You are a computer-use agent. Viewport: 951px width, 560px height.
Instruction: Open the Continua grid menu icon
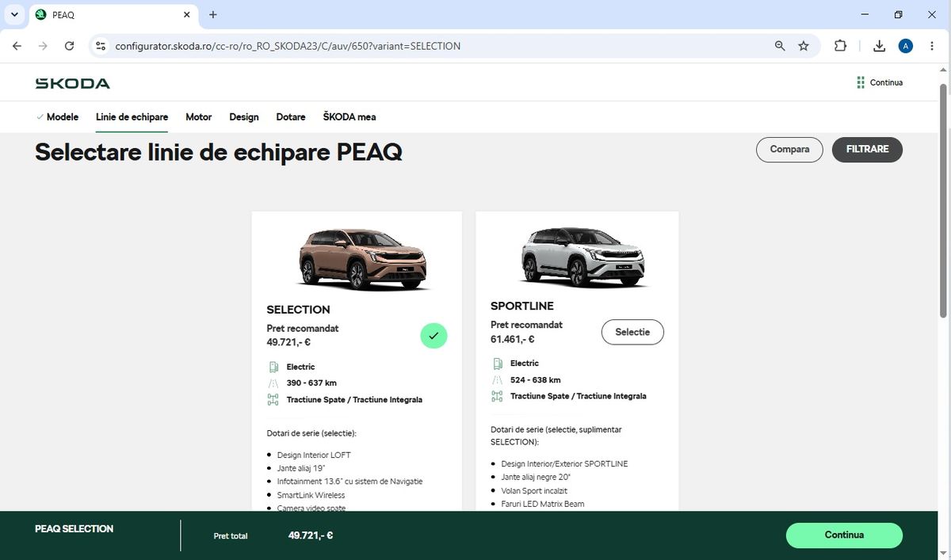point(861,82)
